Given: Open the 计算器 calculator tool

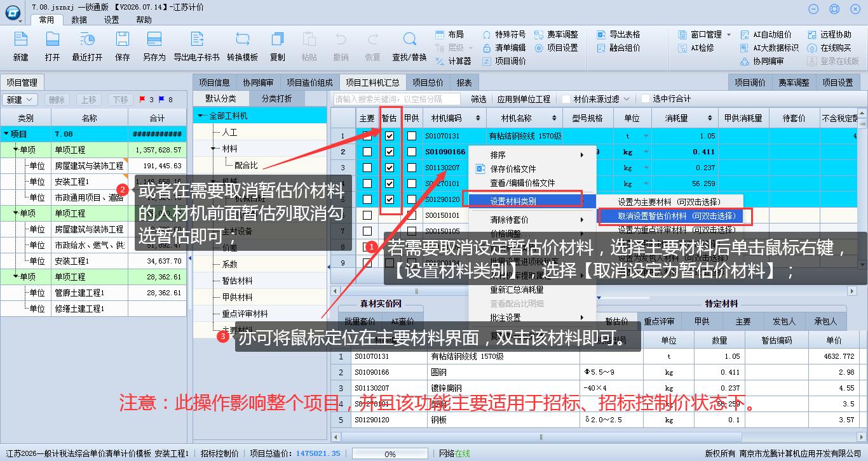Looking at the screenshot, I should tap(454, 61).
